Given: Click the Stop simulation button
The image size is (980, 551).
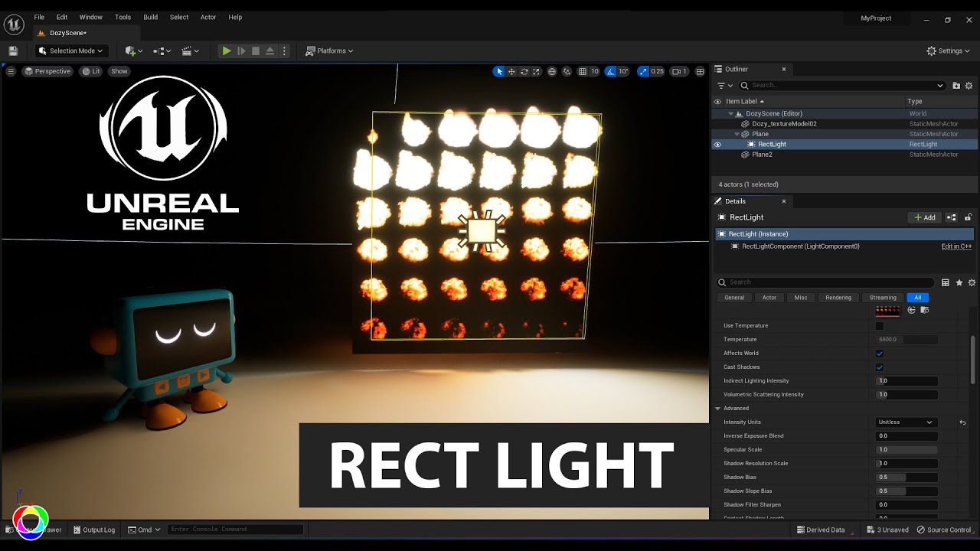Looking at the screenshot, I should [256, 51].
